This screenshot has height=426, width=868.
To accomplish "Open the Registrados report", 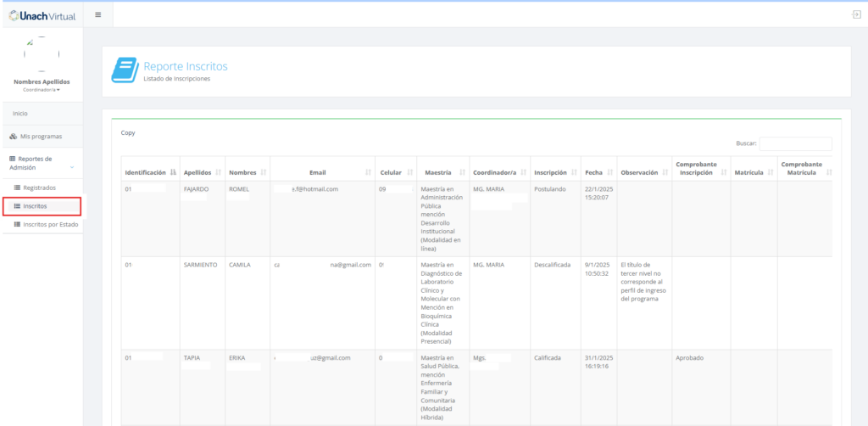I will [39, 188].
